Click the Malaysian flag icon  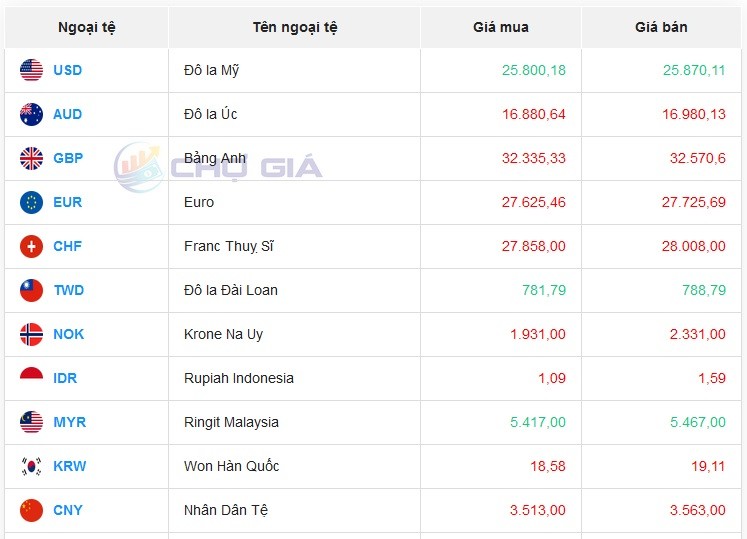(31, 422)
